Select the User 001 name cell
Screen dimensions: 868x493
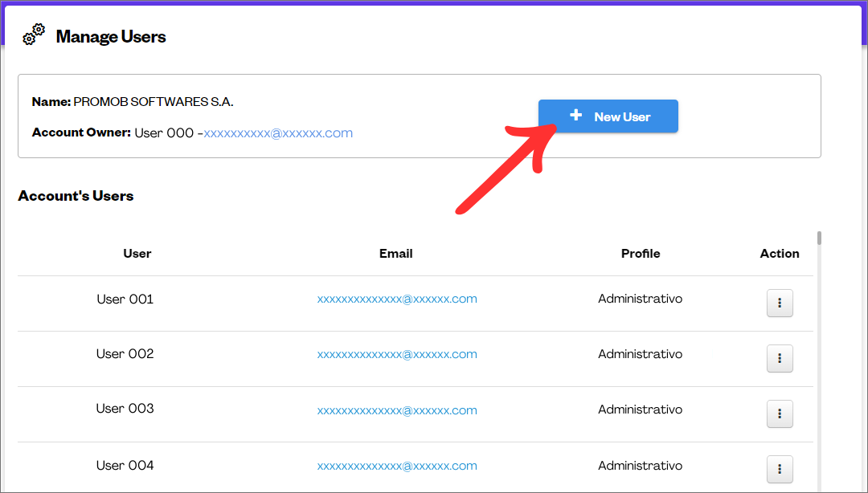(x=125, y=299)
